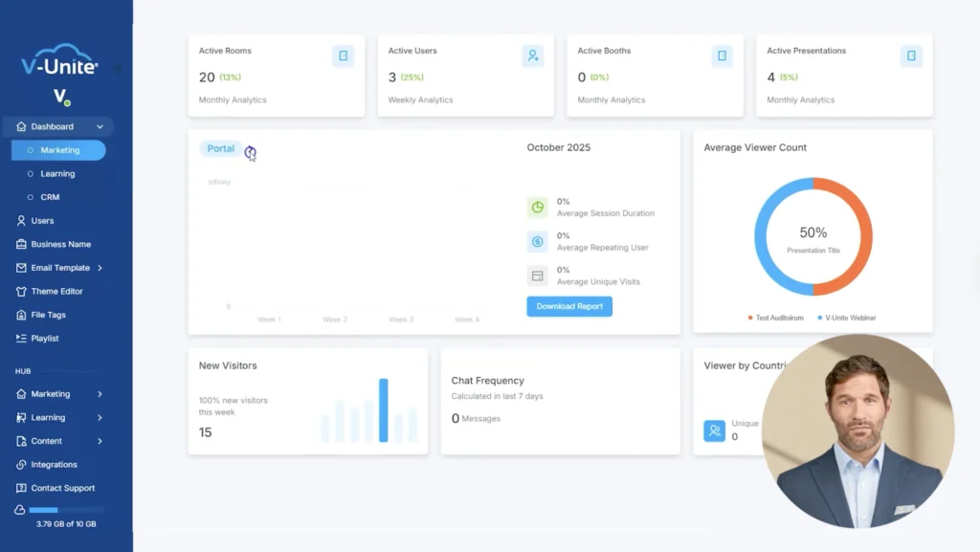The image size is (980, 552).
Task: Open the Learning dashboard sub-item
Action: (x=57, y=174)
